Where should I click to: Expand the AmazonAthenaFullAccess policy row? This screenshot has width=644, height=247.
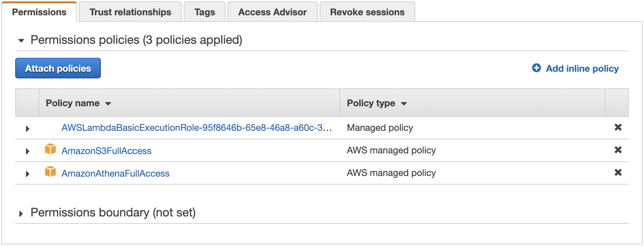tap(28, 174)
